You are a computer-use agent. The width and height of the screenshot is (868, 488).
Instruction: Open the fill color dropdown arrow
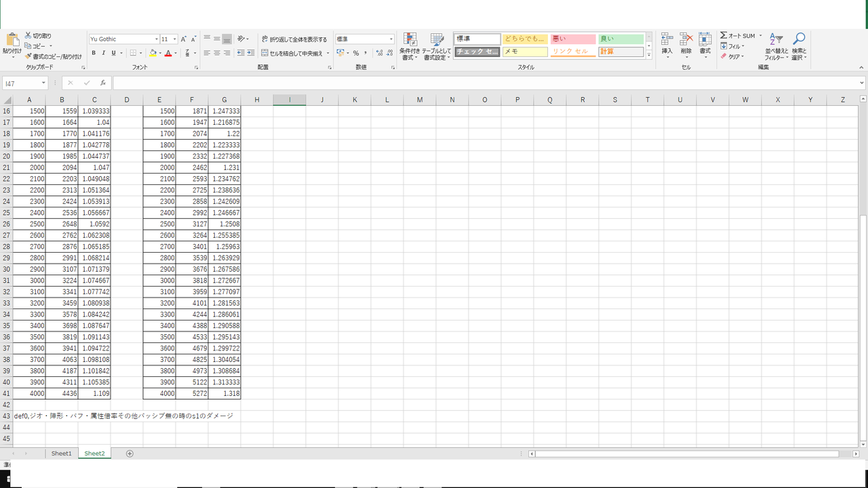160,53
